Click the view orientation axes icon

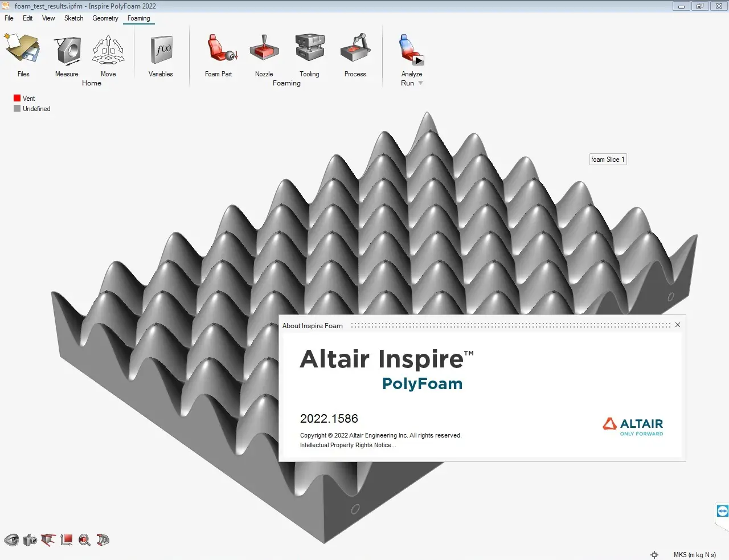tap(67, 539)
